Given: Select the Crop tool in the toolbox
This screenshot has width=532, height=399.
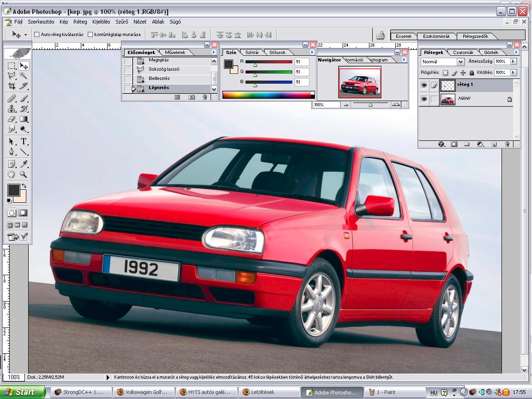Looking at the screenshot, I should coord(12,86).
